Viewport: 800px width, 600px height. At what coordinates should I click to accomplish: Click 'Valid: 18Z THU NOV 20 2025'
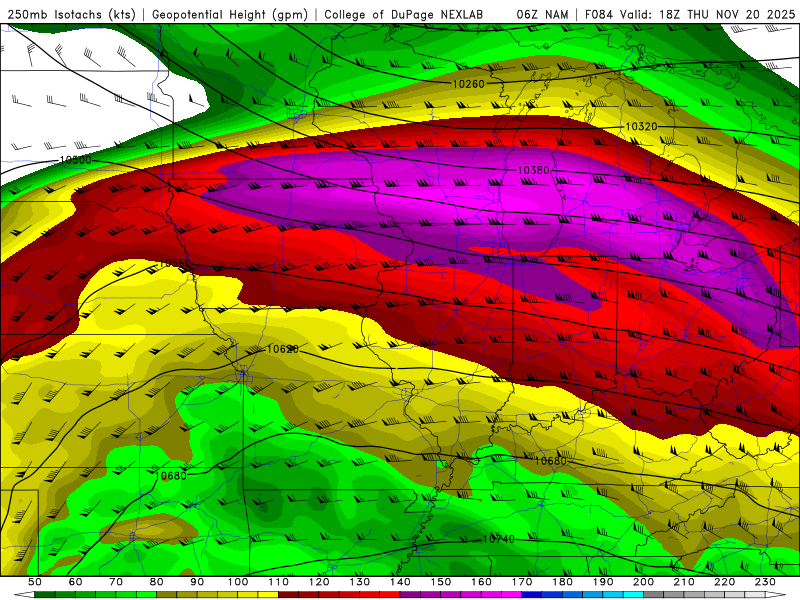pos(707,15)
